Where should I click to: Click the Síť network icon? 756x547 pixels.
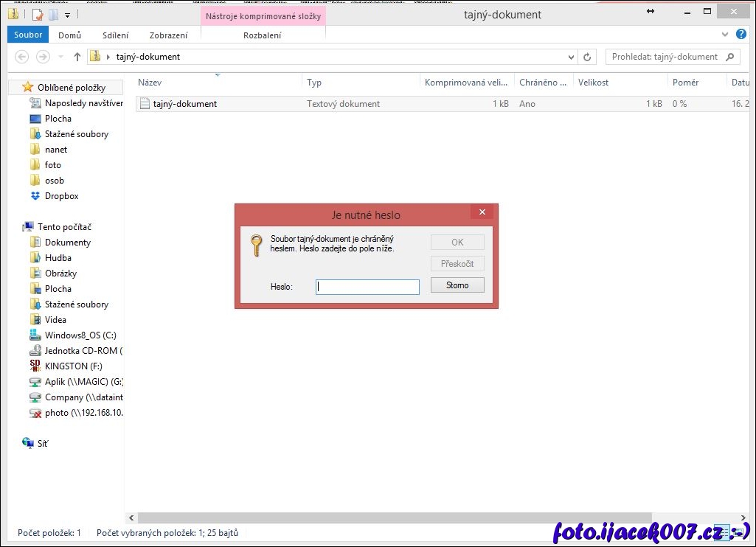point(28,443)
